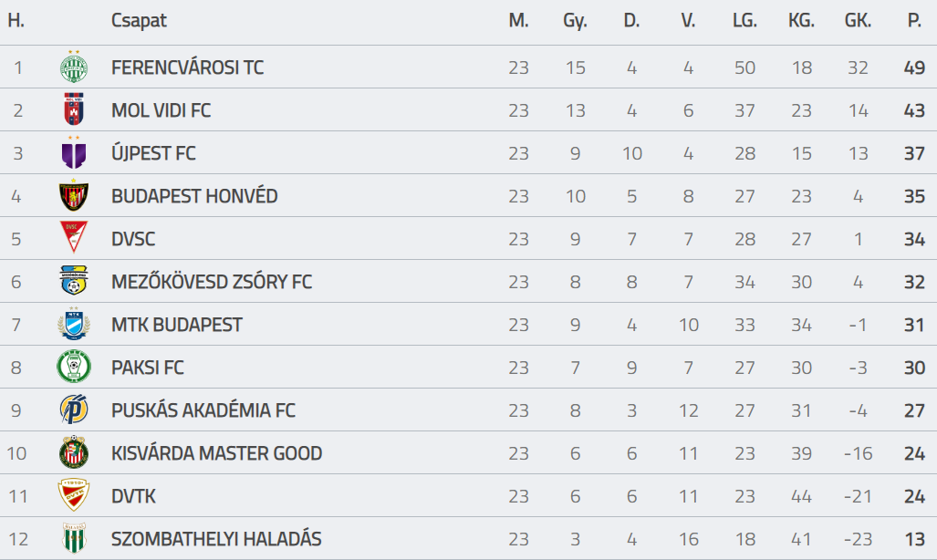
Task: Click the MTK Budapest crest
Action: (x=74, y=324)
